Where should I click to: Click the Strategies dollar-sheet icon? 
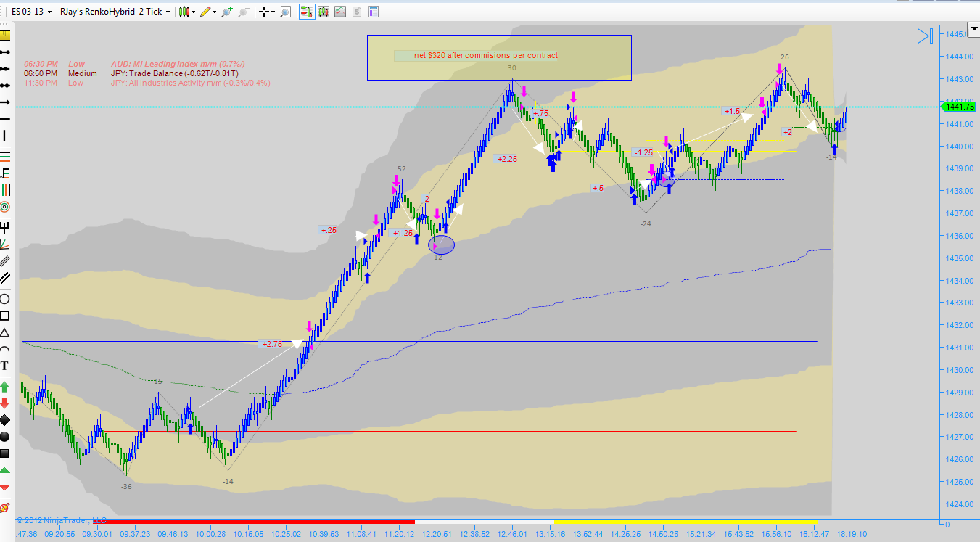[x=356, y=12]
